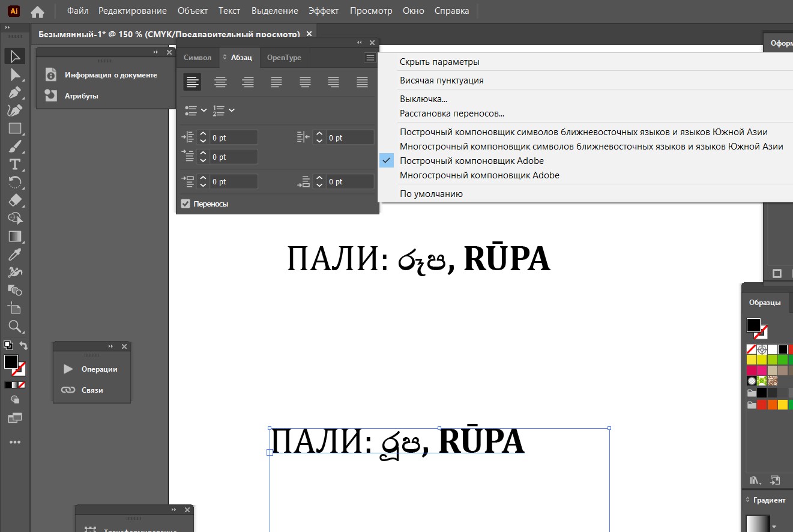Pick the yellow swatch in Образцы

click(x=751, y=360)
